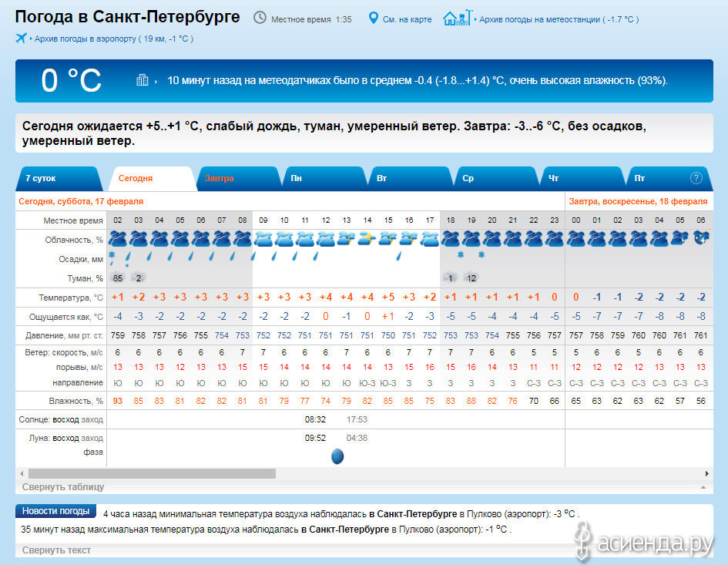Click the Осадки, мм row label

click(81, 259)
